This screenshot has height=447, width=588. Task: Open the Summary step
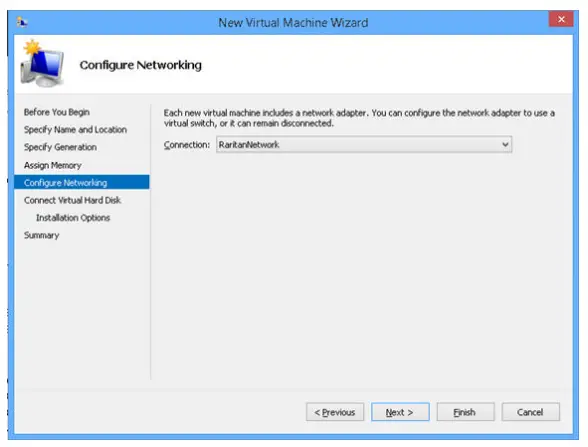click(42, 235)
